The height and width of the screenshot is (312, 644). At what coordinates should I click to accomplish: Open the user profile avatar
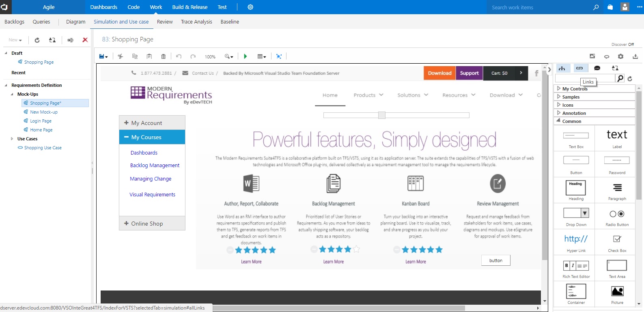click(x=625, y=7)
